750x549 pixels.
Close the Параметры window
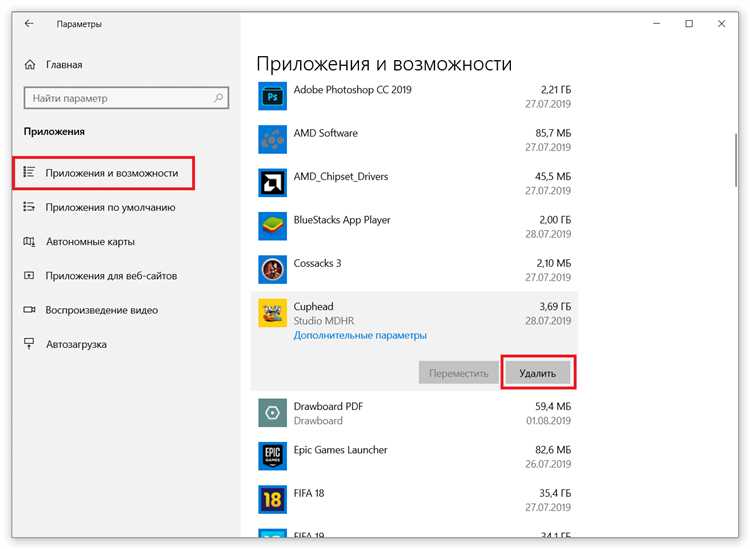click(721, 23)
